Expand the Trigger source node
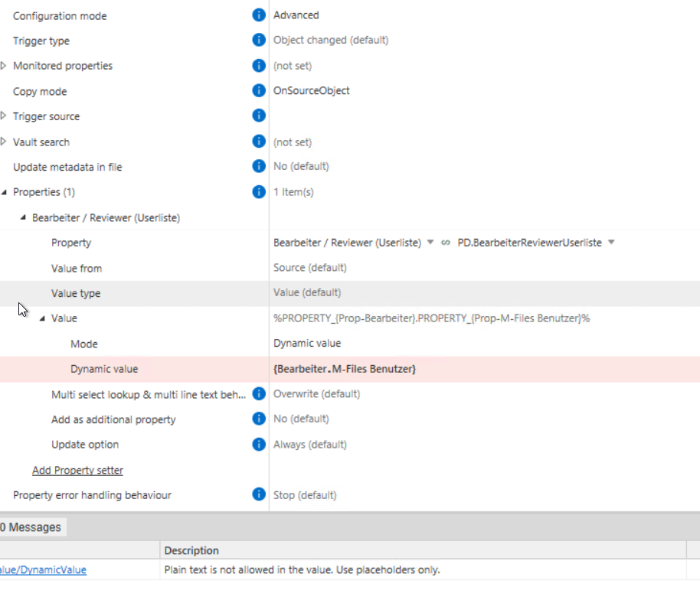 [x=4, y=116]
